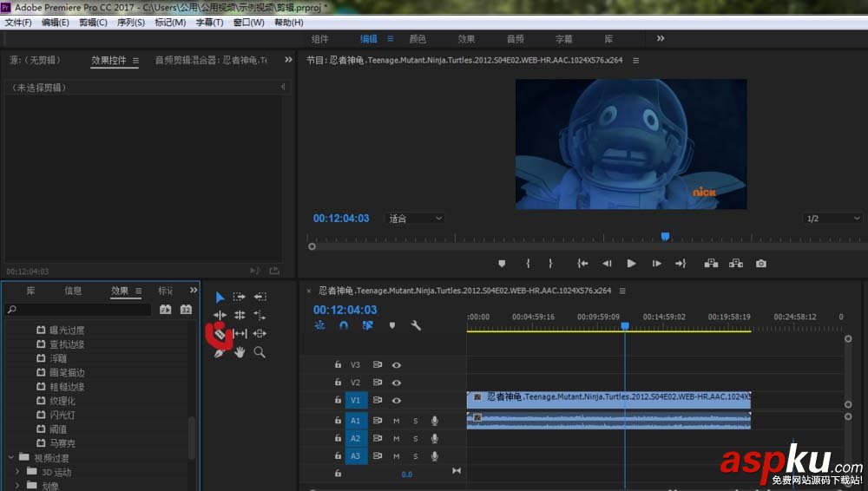Switch to the 颜色 workspace tab
868x491 pixels.
pos(418,39)
